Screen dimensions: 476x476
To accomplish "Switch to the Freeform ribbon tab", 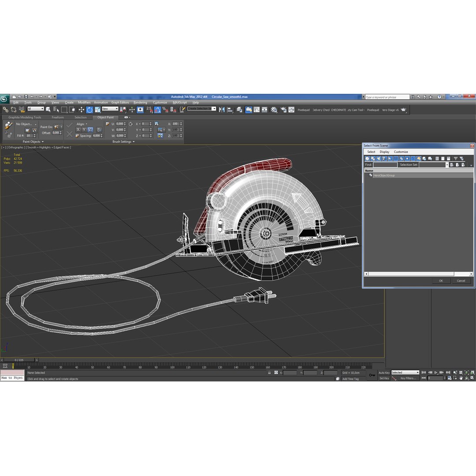I will pyautogui.click(x=58, y=117).
